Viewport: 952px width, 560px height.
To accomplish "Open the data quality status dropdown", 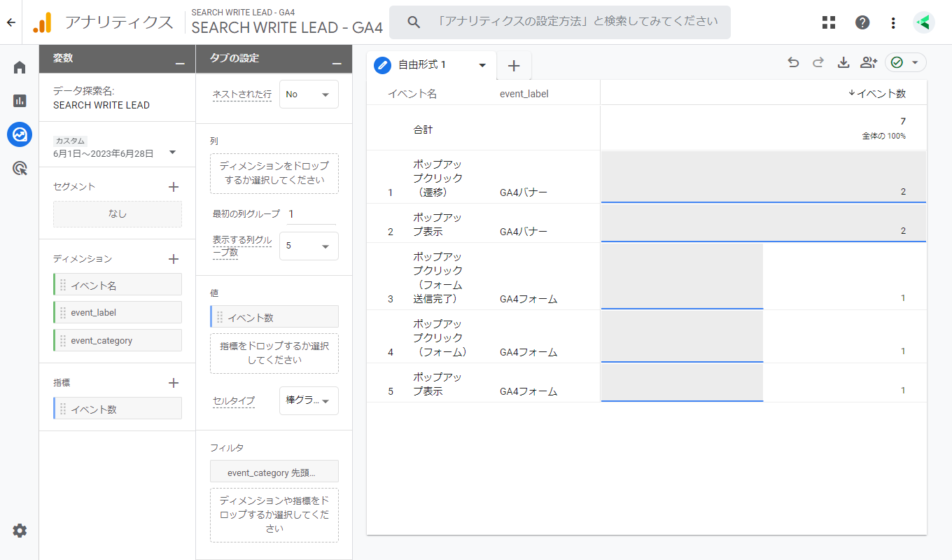I will click(906, 63).
